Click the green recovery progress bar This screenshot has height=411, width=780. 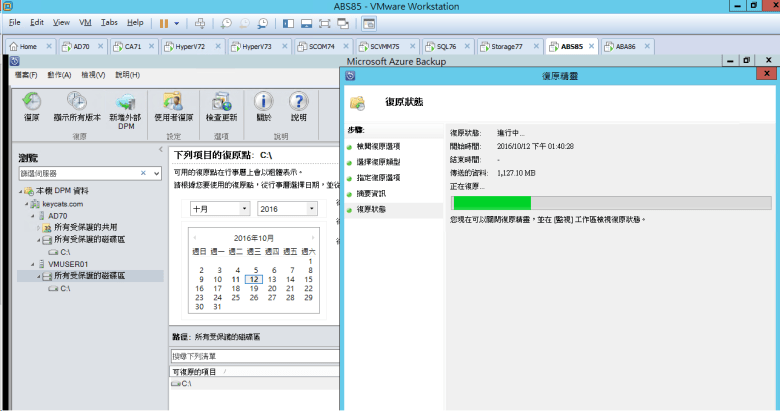coord(491,203)
